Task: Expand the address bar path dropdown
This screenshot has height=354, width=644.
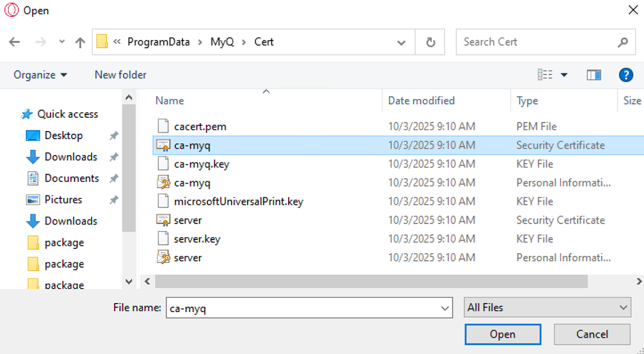Action: click(x=401, y=42)
